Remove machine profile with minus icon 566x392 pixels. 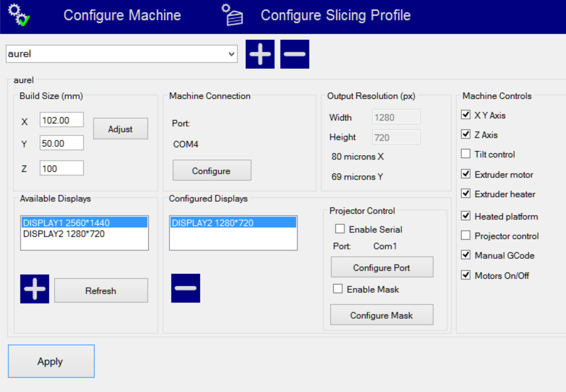[294, 54]
